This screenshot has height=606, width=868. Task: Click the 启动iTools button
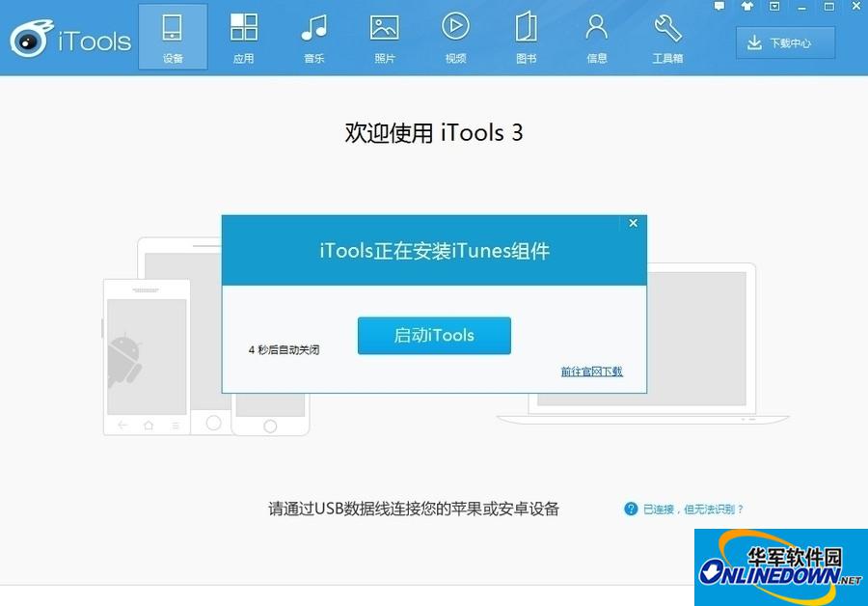pos(434,336)
